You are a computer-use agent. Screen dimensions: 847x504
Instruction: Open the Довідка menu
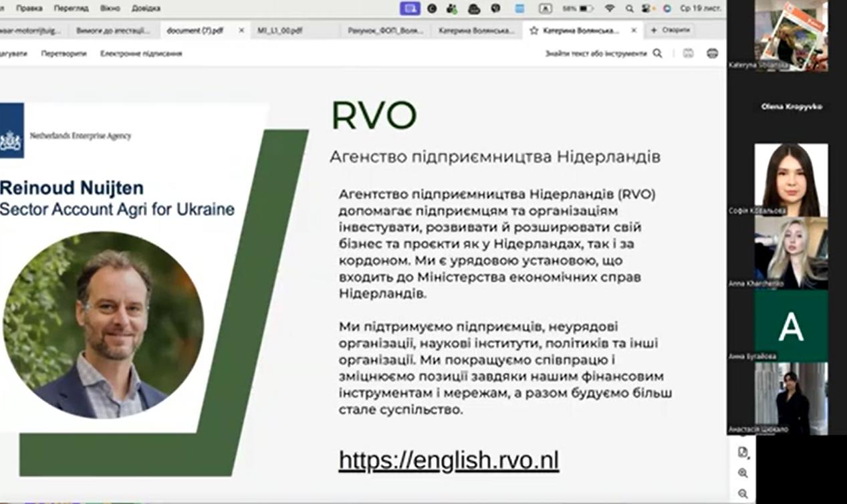tap(146, 9)
